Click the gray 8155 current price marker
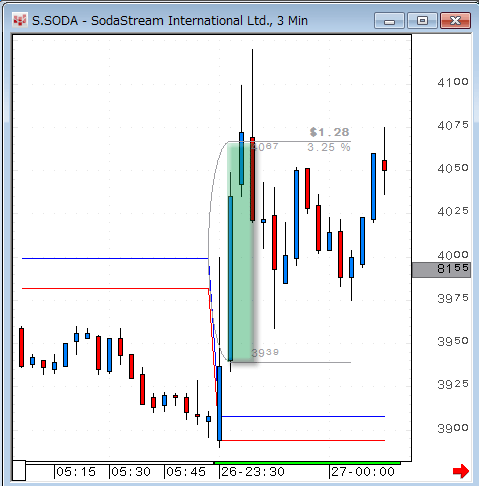 [x=441, y=270]
